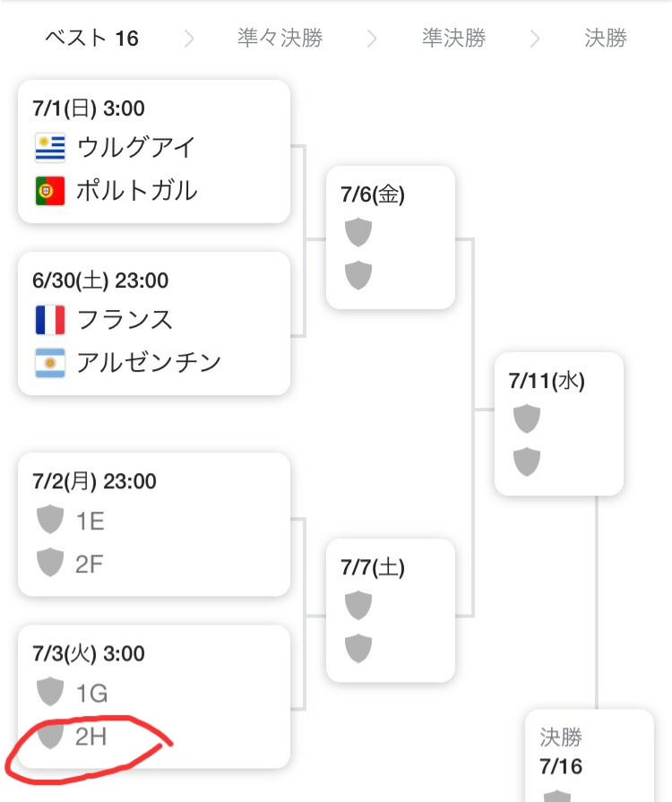Open the 7/11(水) semifinal match card
672x802 pixels.
click(559, 424)
